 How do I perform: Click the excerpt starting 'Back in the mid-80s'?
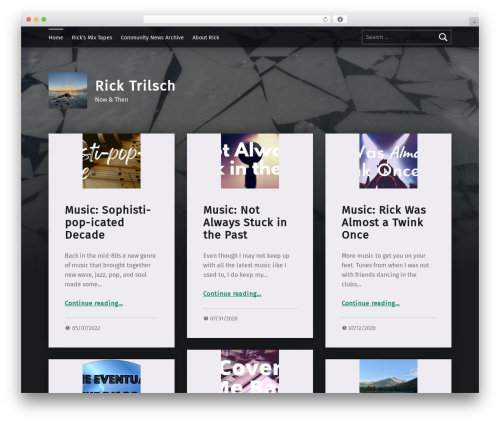[110, 270]
